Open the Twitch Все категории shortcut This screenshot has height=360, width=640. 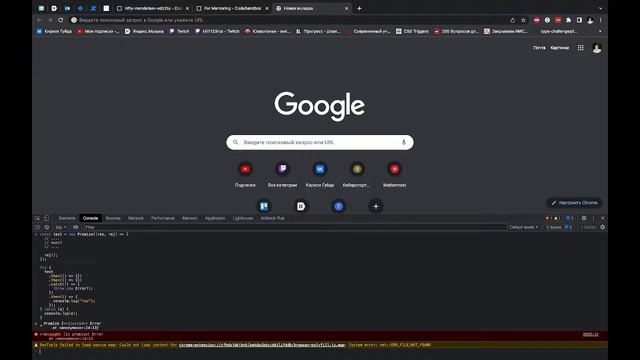(282, 174)
